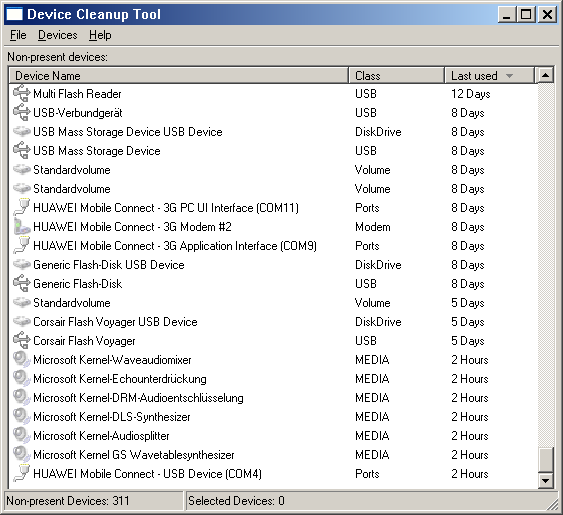Click the port icon of HUAWEI USB Device (COM4)
The width and height of the screenshot is (563, 515).
click(x=22, y=473)
